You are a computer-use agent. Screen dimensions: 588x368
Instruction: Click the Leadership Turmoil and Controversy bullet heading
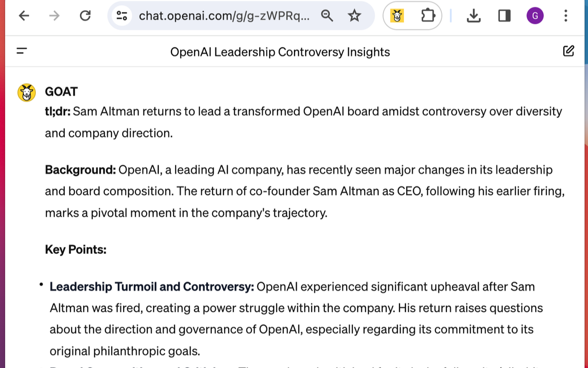tap(152, 287)
